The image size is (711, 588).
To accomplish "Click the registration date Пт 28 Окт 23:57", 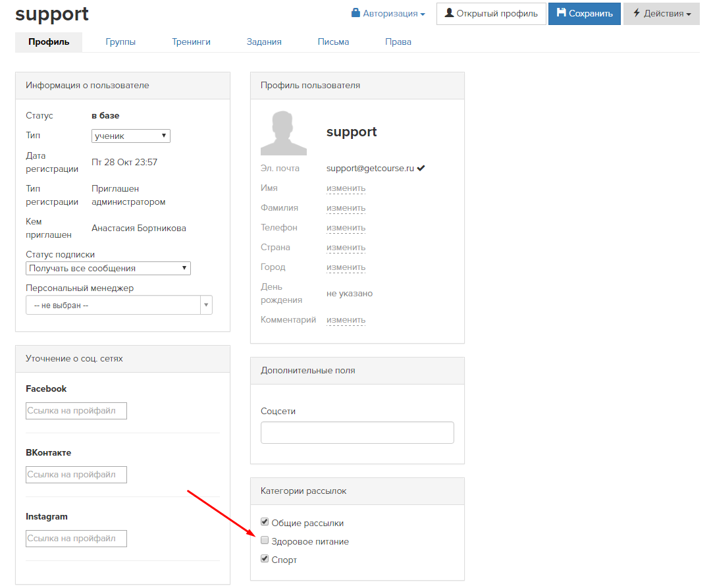I will point(124,162).
